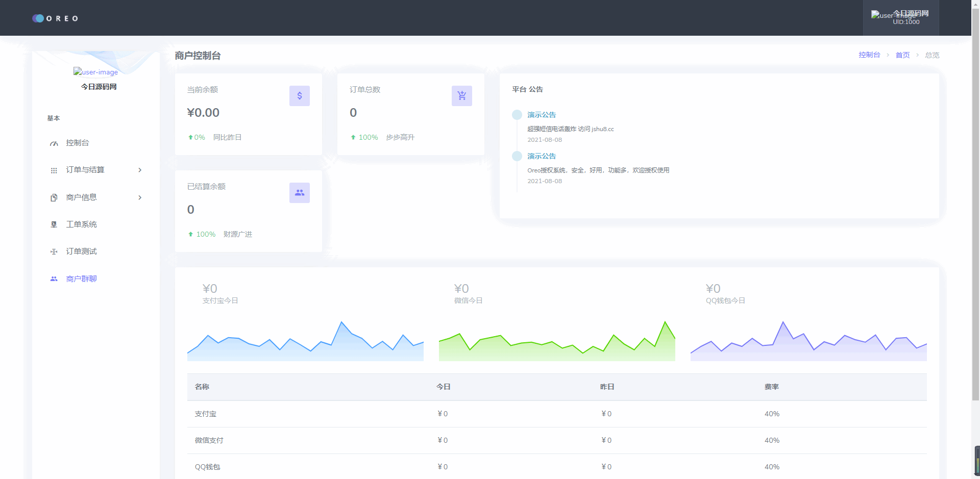
Task: Click the green arrow beside 财源广进
Action: (190, 234)
